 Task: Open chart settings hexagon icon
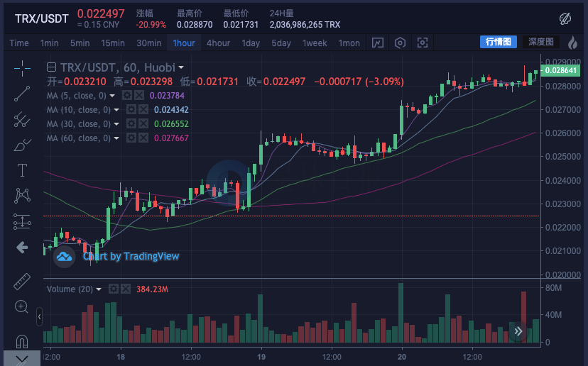coord(400,43)
